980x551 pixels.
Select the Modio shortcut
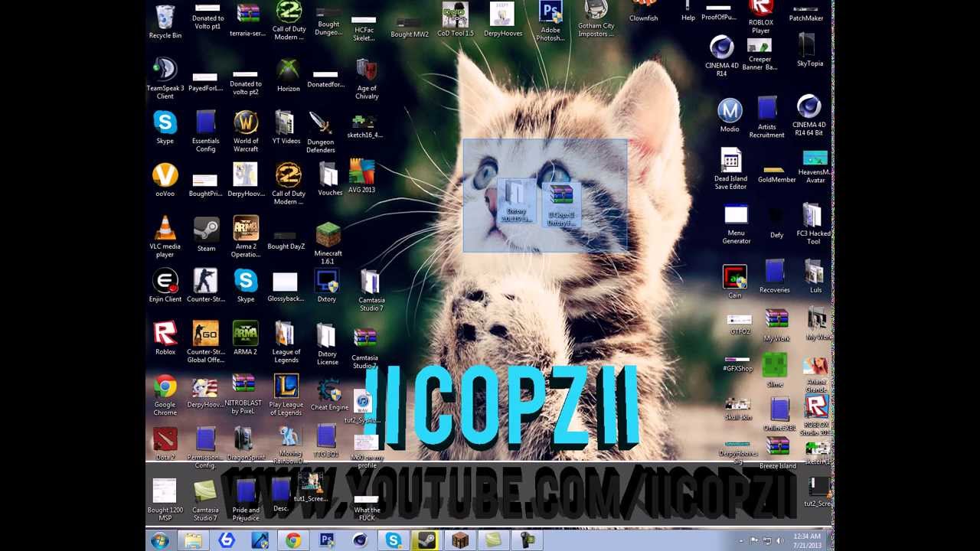730,116
